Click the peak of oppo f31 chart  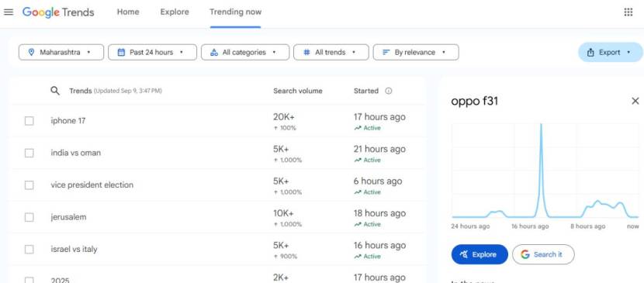(x=542, y=126)
